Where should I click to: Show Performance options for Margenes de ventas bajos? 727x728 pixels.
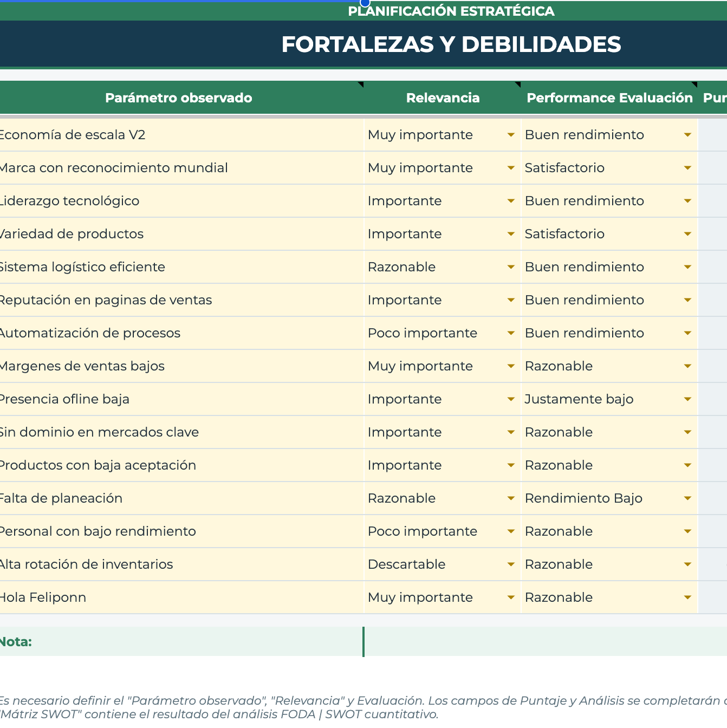[687, 366]
